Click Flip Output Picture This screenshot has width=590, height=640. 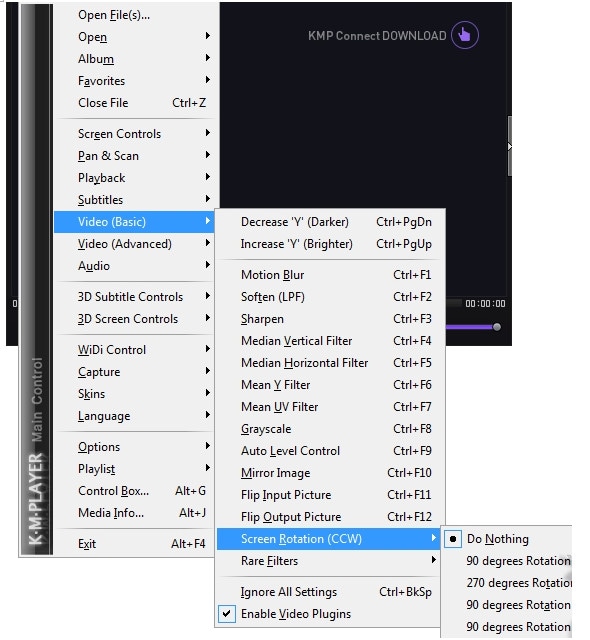click(x=330, y=517)
